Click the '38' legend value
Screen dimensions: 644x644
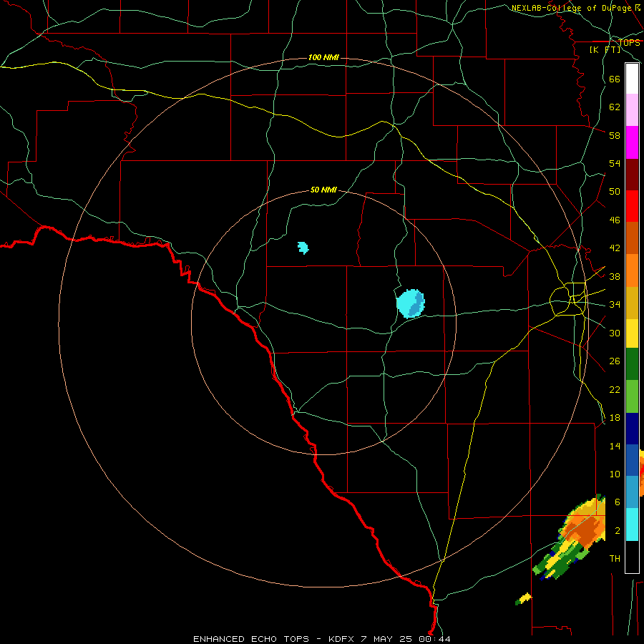coord(615,276)
